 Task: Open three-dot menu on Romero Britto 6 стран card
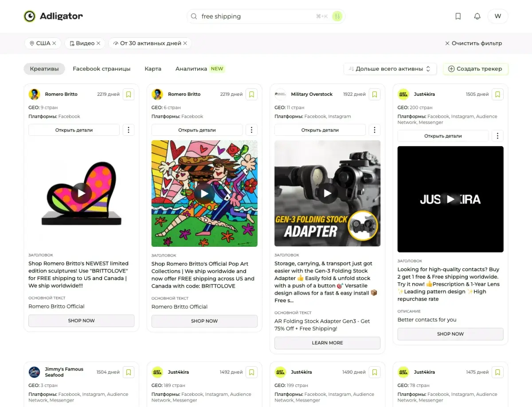tap(251, 130)
